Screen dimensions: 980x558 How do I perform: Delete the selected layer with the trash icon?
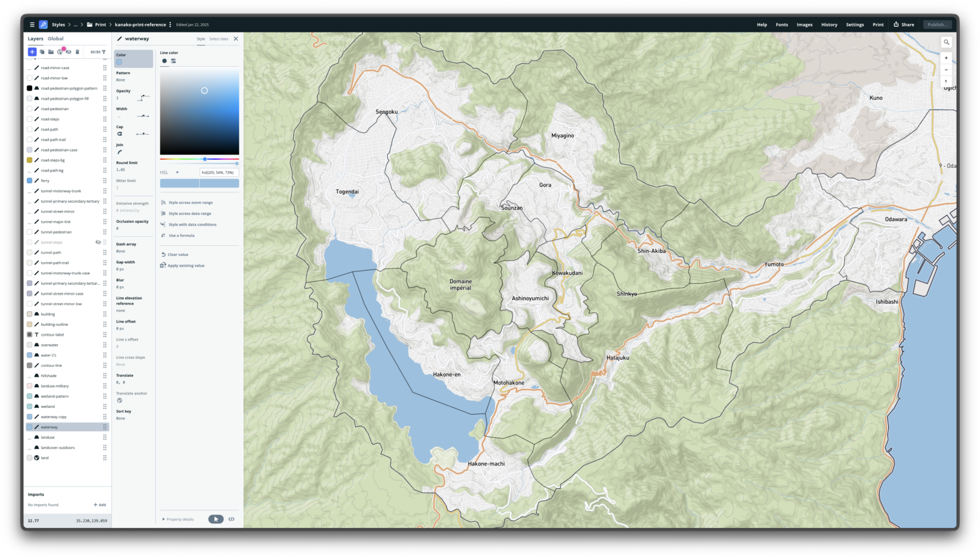[x=77, y=51]
